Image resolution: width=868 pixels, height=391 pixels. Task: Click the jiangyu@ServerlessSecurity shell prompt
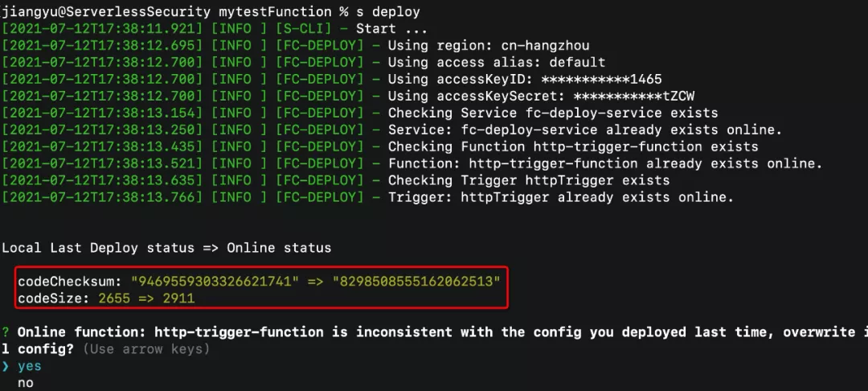click(106, 11)
